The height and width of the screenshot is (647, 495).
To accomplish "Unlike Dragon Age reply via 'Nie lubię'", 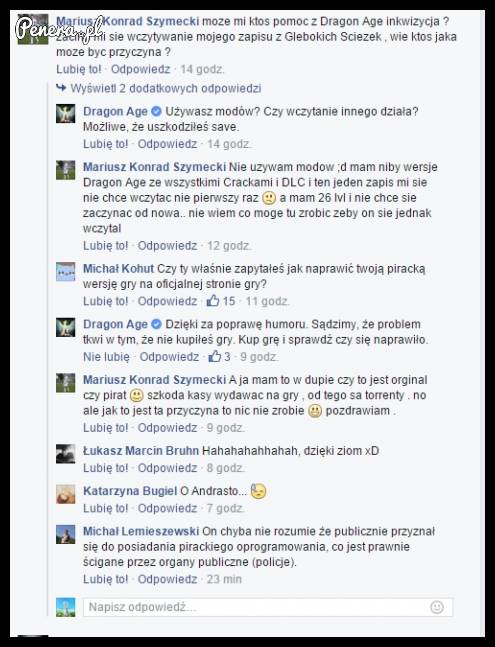I will (x=106, y=357).
